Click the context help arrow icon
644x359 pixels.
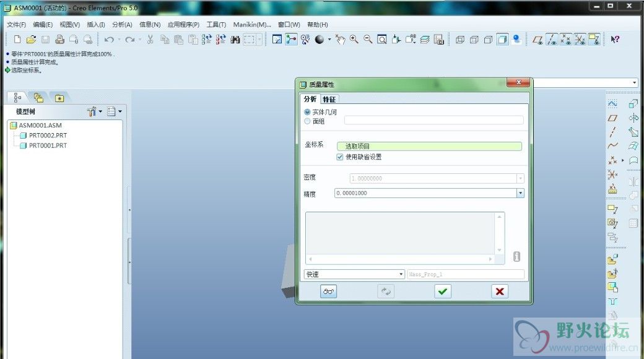[615, 40]
